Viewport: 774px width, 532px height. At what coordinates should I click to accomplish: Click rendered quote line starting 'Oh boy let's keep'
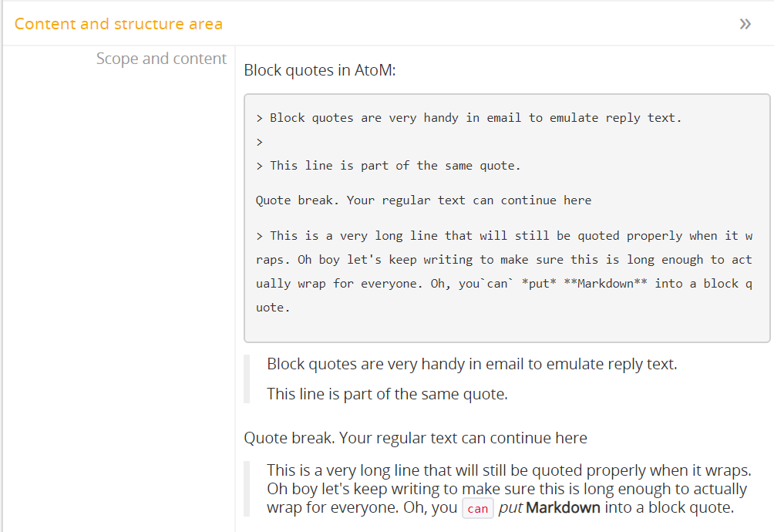506,489
